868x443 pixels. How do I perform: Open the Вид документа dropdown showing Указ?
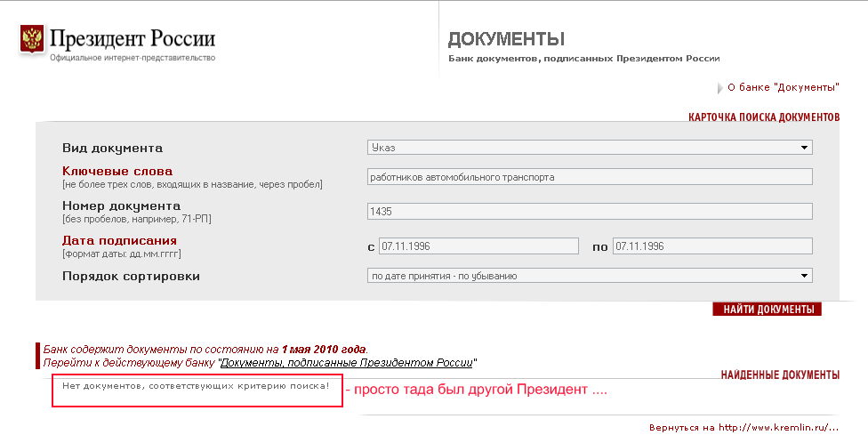point(590,148)
